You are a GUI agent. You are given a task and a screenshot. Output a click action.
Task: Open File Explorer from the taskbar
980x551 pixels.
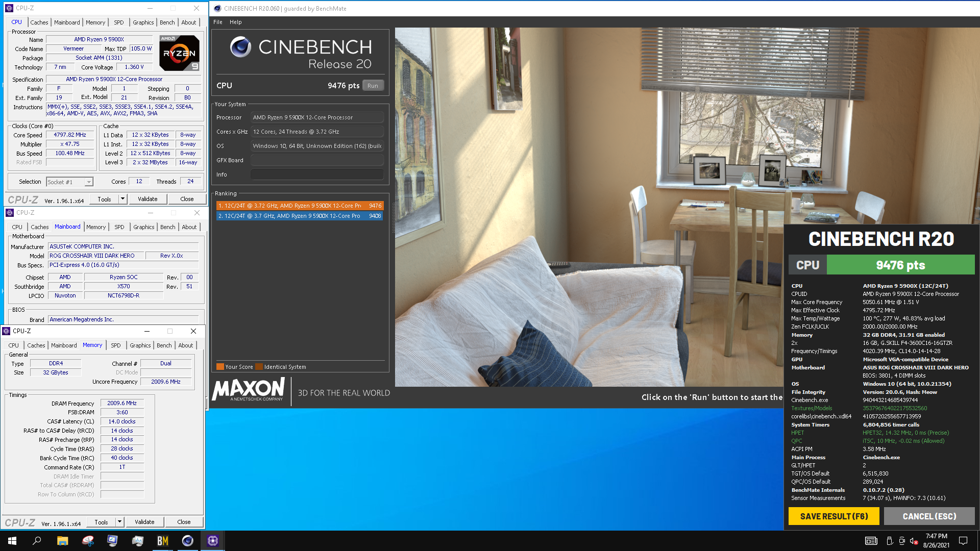click(62, 541)
